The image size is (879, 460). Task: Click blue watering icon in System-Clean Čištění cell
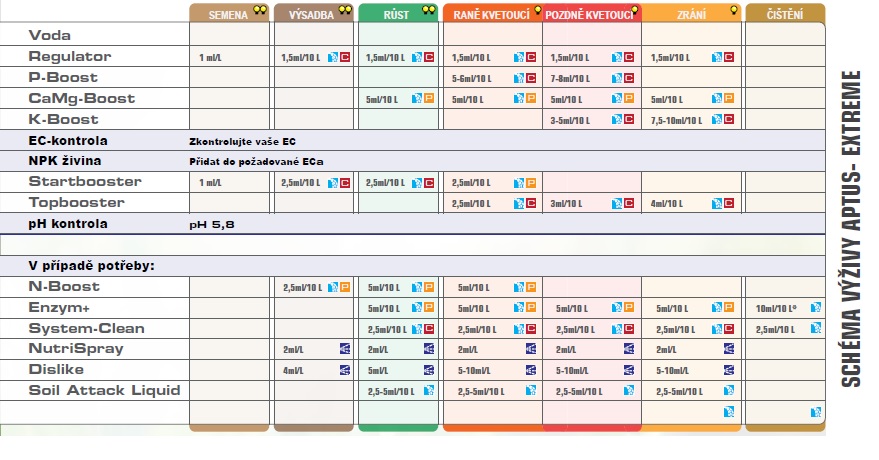[816, 328]
